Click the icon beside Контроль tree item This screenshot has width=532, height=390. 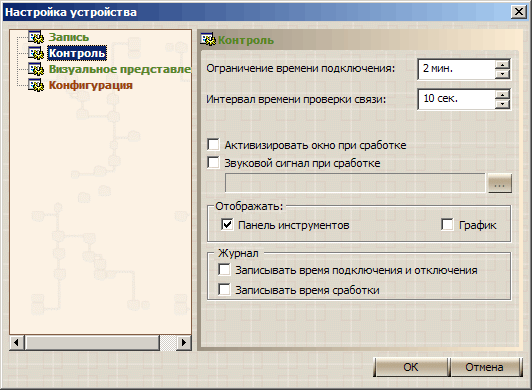(36, 53)
